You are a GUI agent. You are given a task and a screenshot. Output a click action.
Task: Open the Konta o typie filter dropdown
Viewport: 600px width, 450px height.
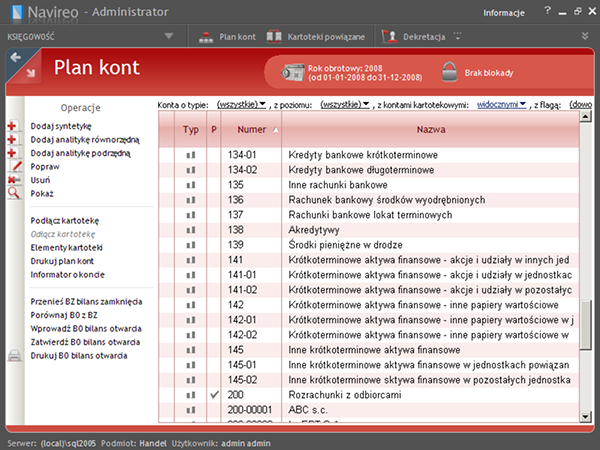click(x=241, y=104)
